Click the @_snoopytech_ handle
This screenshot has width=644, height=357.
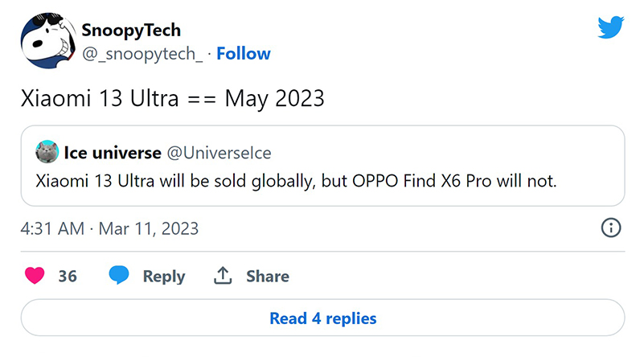[x=142, y=54]
